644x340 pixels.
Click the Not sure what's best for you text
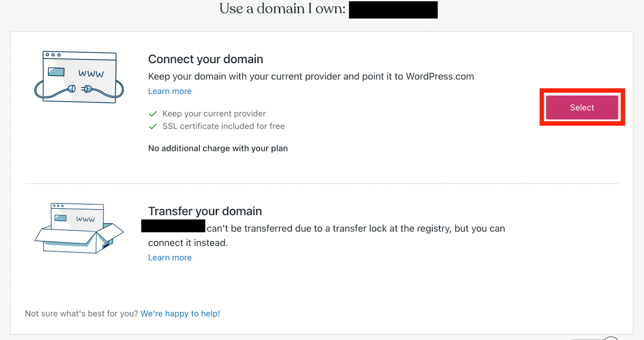(81, 314)
